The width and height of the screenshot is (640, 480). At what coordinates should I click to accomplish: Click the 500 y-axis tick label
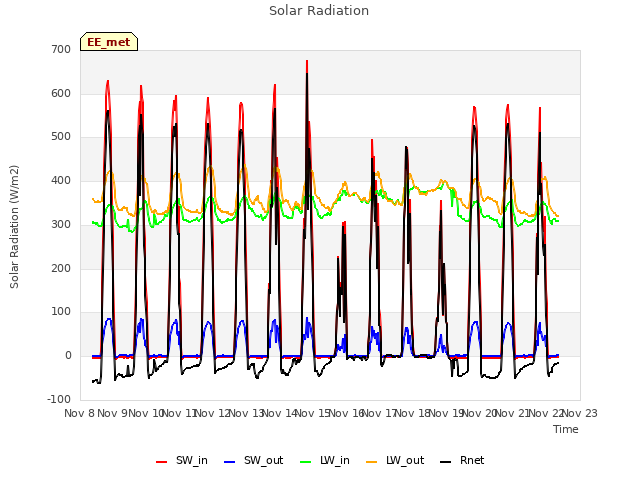pyautogui.click(x=61, y=137)
